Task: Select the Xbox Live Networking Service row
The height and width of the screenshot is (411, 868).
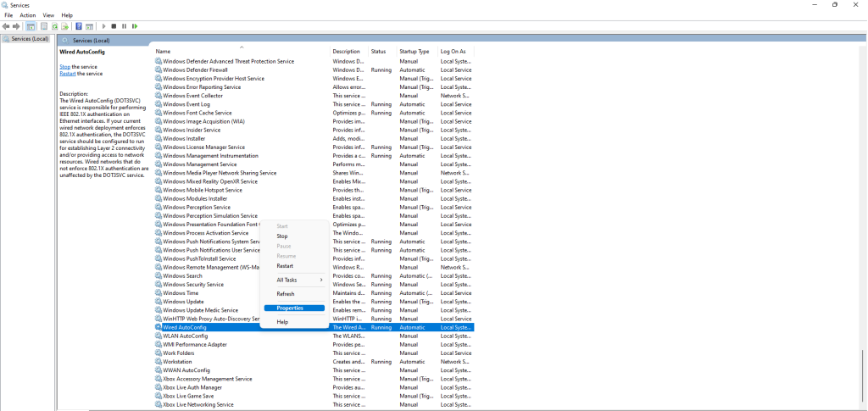Action: pos(314,404)
